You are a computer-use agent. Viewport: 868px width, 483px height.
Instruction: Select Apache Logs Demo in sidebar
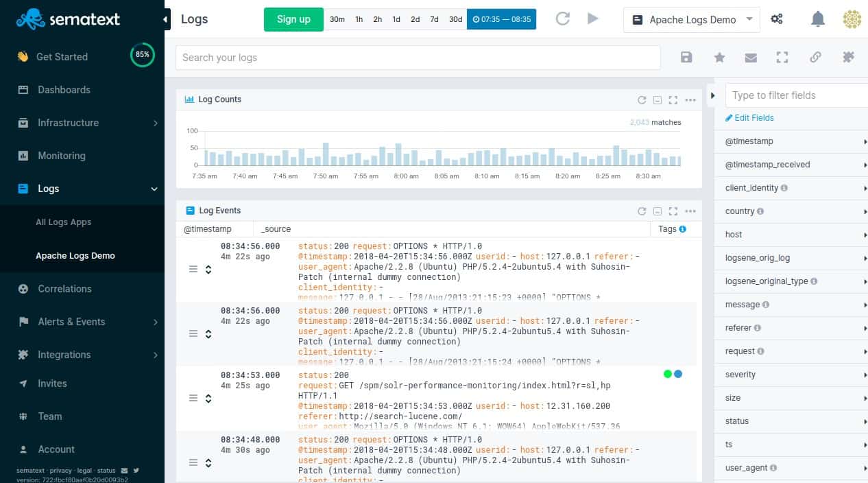click(x=75, y=256)
